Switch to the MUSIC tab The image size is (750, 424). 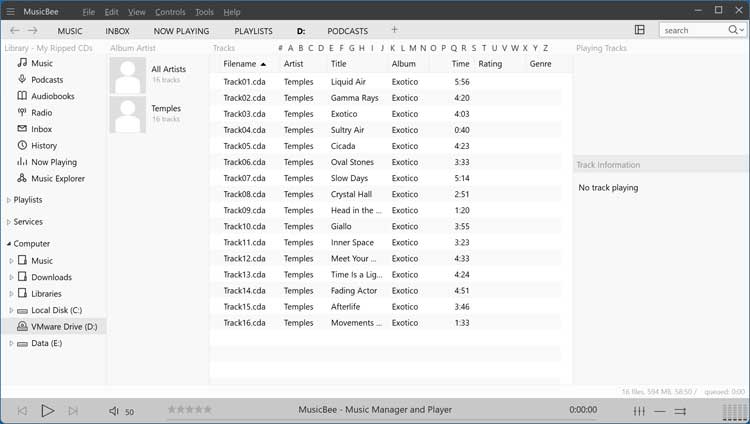(70, 31)
